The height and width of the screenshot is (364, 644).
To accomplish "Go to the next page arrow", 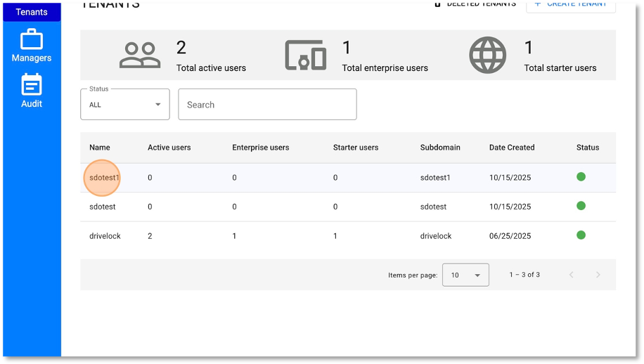I will 598,275.
